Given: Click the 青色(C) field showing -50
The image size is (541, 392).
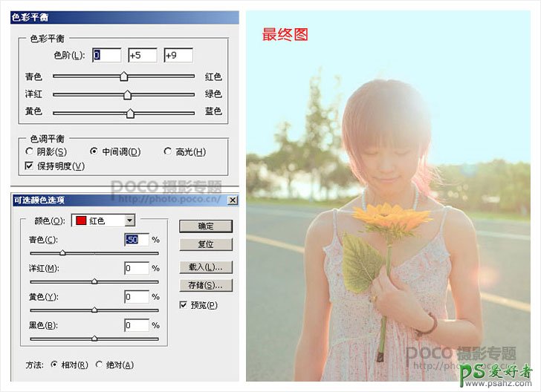Looking at the screenshot, I should [x=137, y=240].
